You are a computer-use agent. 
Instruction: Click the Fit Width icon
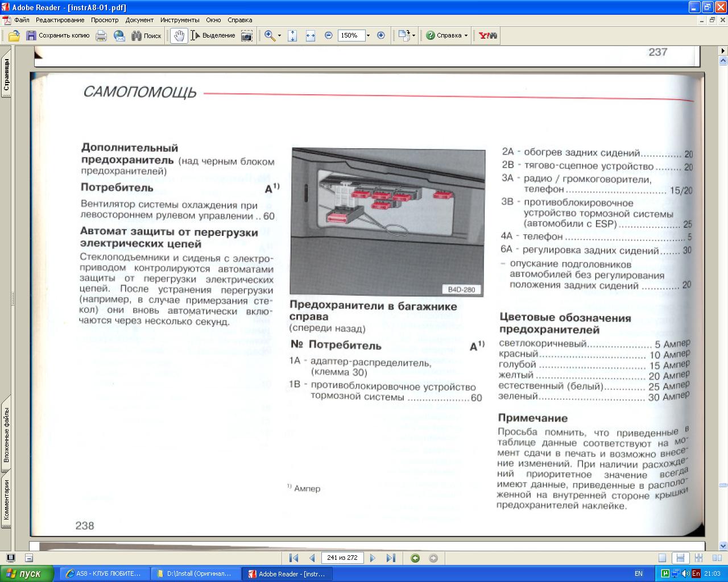[311, 36]
